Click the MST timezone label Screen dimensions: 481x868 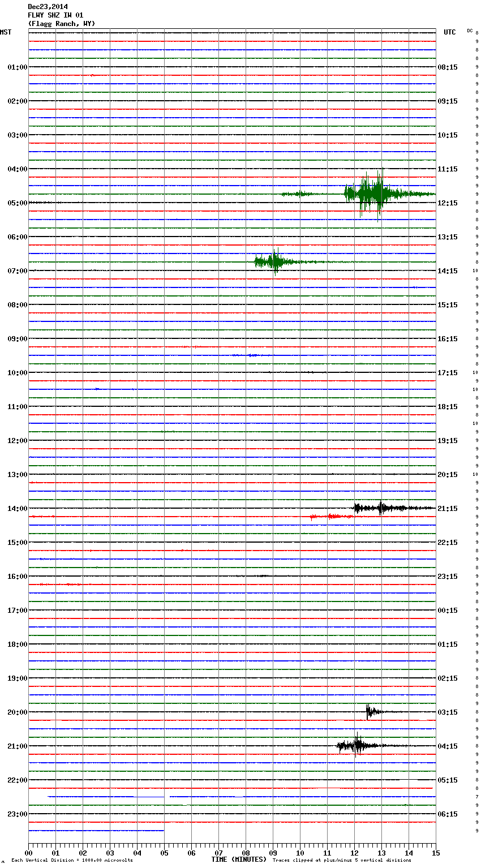6,32
